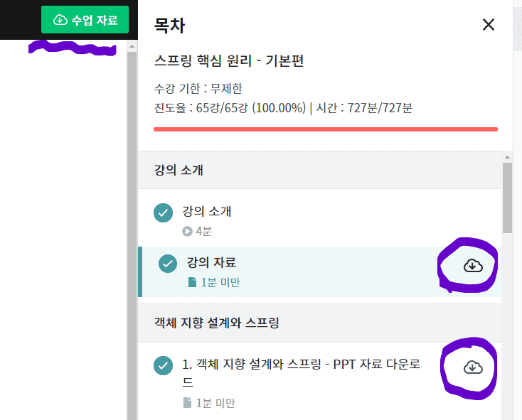Click the course title 스프링 핵심 원리 - 기본편
522x420 pixels.
pos(229,61)
